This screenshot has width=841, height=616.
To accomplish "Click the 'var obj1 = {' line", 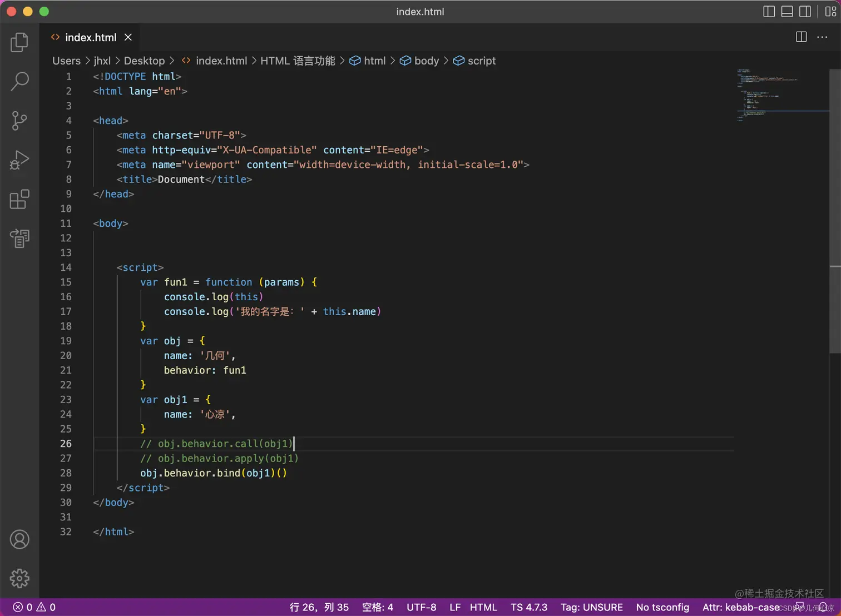I will point(176,400).
